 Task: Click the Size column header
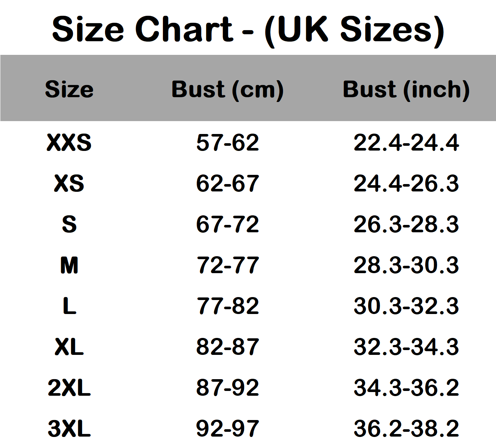(69, 89)
